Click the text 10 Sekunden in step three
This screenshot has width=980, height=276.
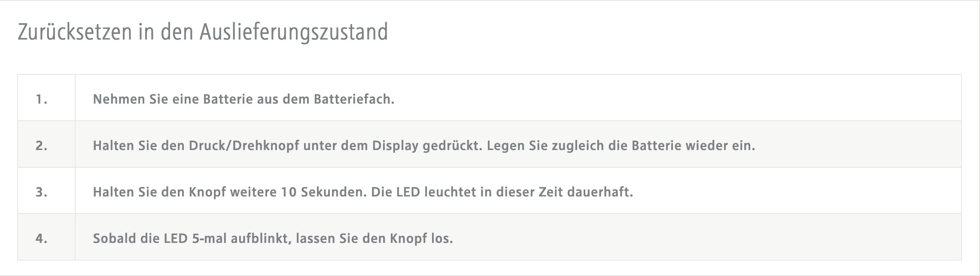click(x=324, y=192)
